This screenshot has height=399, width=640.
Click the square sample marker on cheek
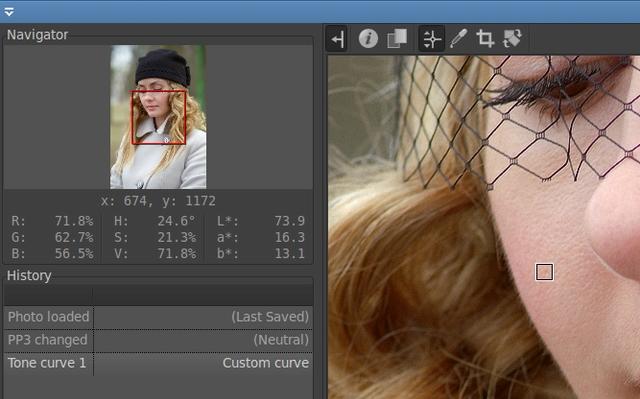544,272
